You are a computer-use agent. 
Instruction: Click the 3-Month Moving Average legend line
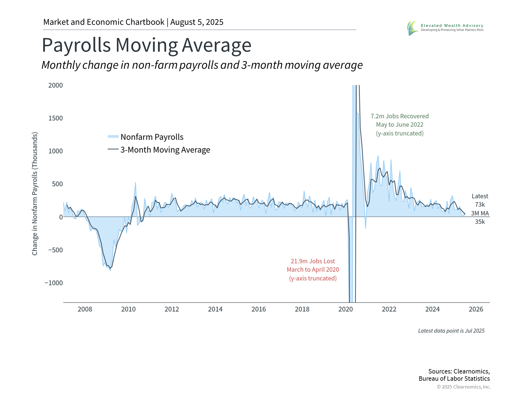point(113,149)
